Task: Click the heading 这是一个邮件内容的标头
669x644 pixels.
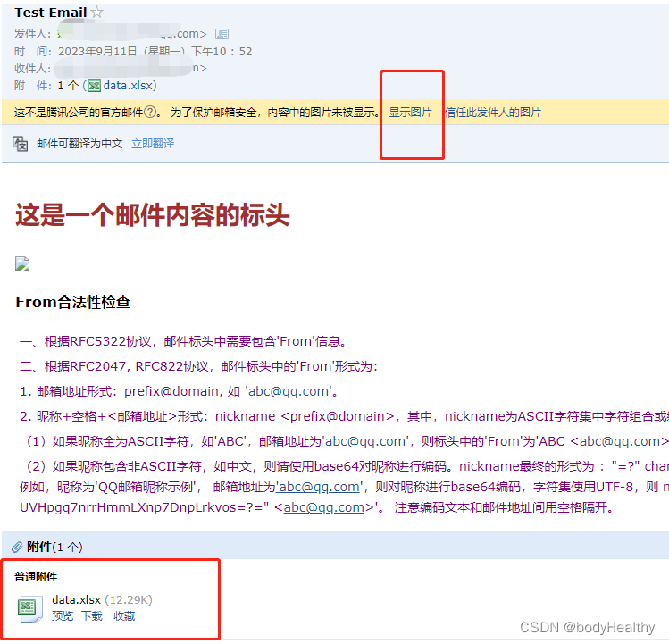Action: pyautogui.click(x=153, y=214)
